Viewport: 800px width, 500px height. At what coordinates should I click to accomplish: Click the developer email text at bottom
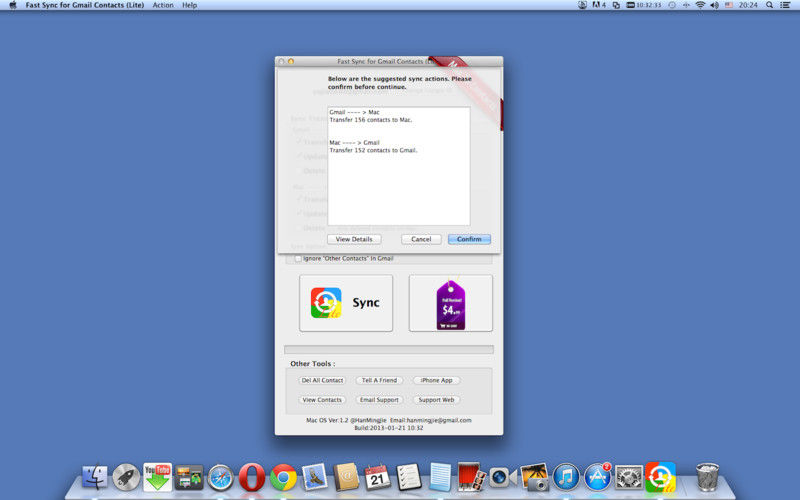pos(431,420)
